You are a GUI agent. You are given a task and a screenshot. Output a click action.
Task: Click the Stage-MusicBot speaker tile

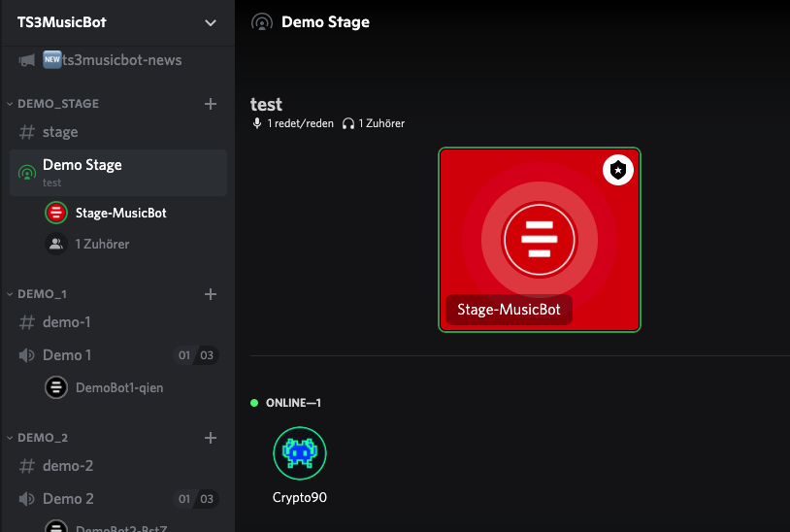[x=540, y=239]
